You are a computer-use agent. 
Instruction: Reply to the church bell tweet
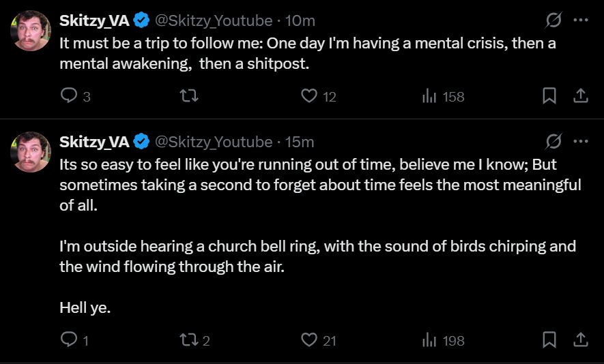70,339
